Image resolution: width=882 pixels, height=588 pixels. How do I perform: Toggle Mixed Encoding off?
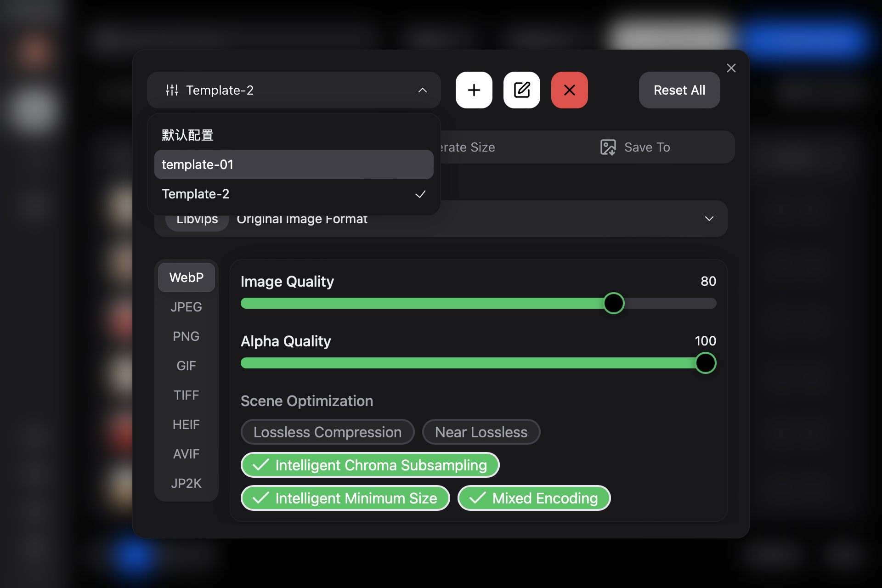(534, 498)
